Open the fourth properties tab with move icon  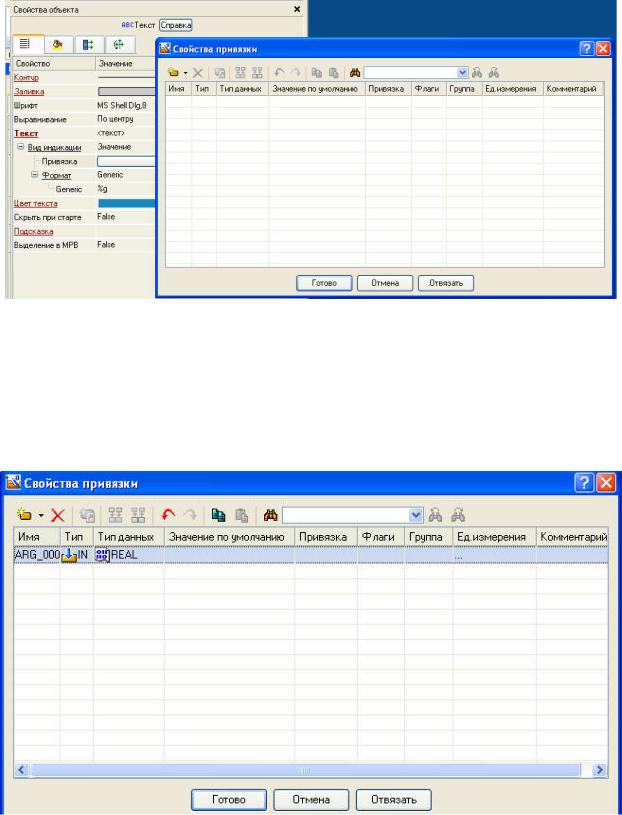pyautogui.click(x=119, y=45)
